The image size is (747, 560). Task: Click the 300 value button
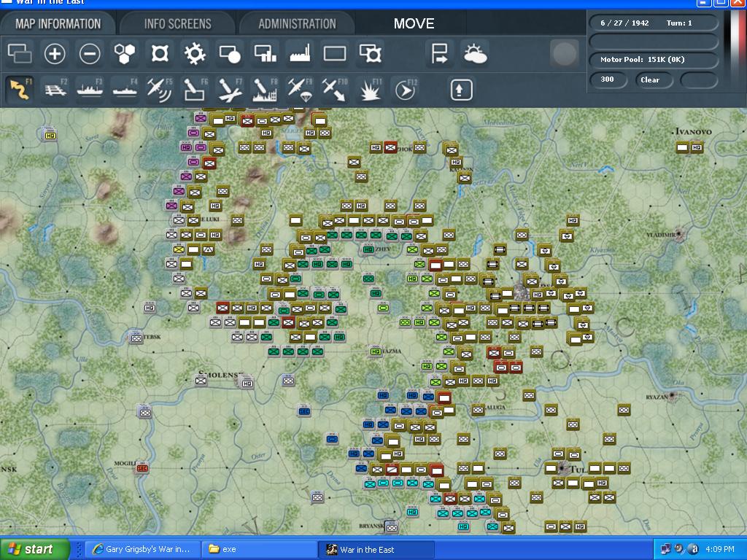pos(608,79)
